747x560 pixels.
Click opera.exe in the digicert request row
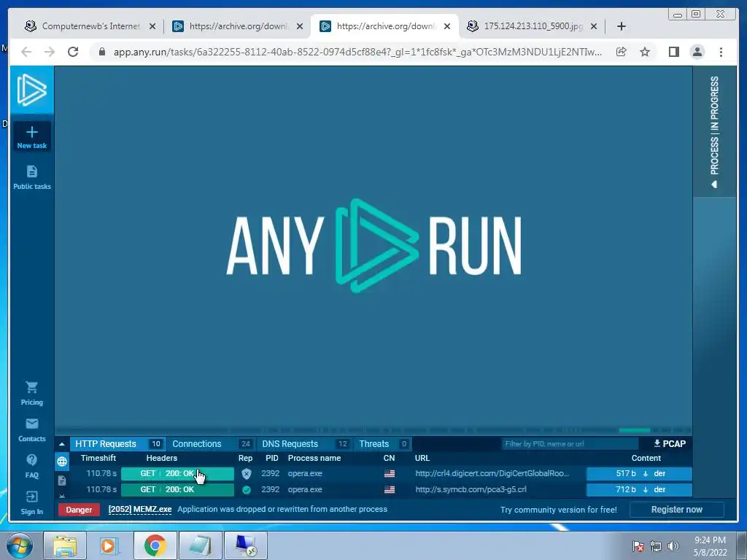(x=305, y=474)
